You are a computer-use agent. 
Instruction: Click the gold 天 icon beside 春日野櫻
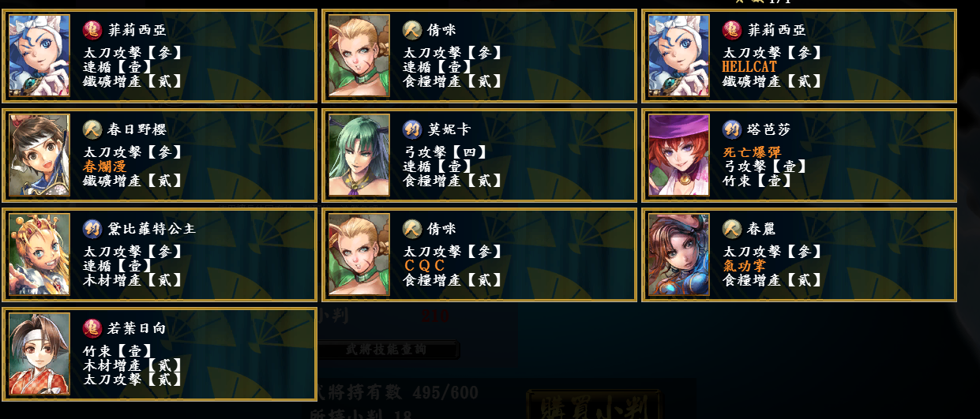[x=93, y=129]
